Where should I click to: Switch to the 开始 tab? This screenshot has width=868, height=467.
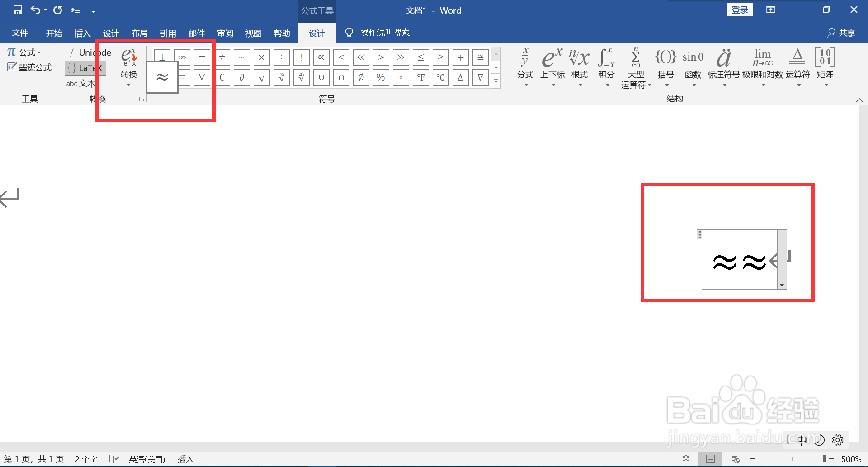pos(54,33)
